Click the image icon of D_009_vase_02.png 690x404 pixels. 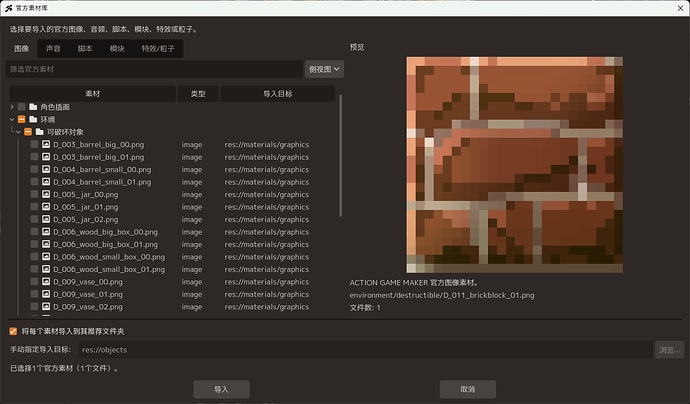coord(46,306)
